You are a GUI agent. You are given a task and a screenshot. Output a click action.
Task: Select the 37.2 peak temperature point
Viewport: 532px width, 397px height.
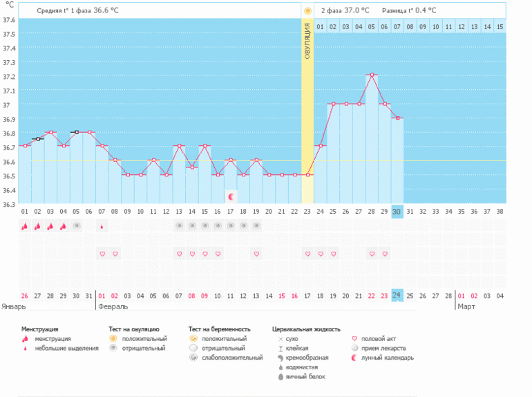click(x=372, y=75)
